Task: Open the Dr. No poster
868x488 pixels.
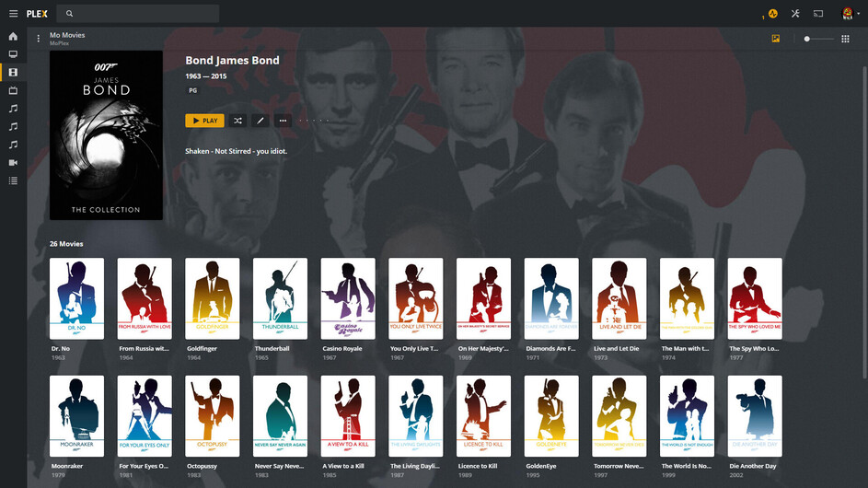Action: [76, 298]
